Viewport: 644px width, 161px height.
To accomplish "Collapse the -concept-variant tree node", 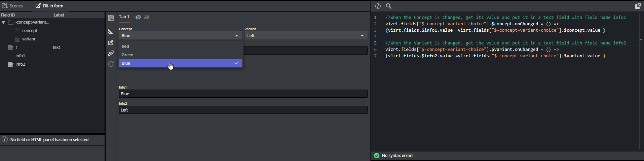I will [x=3, y=23].
